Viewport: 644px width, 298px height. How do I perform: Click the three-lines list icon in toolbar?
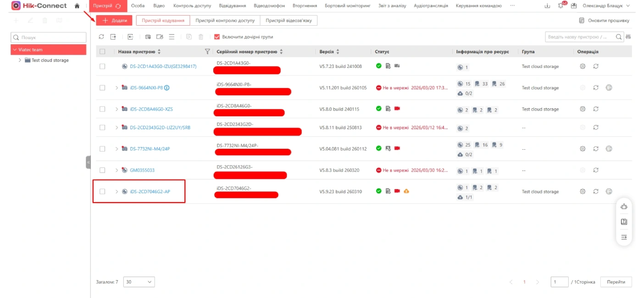pyautogui.click(x=172, y=37)
